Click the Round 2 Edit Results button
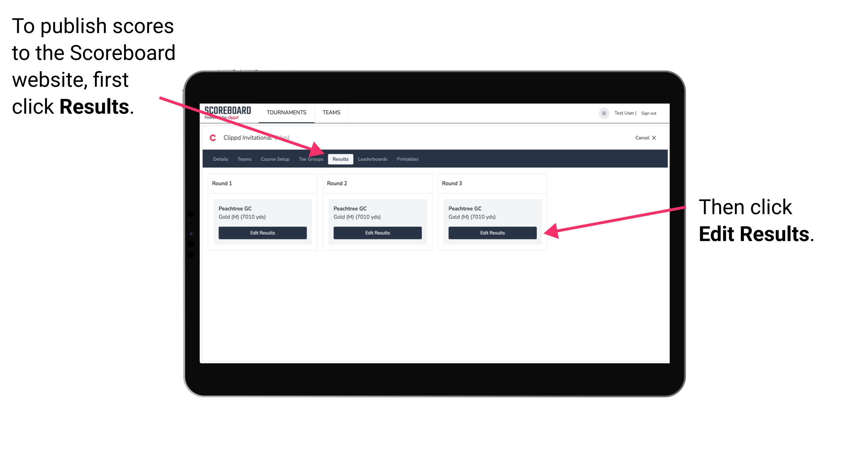This screenshot has width=868, height=467. [377, 232]
